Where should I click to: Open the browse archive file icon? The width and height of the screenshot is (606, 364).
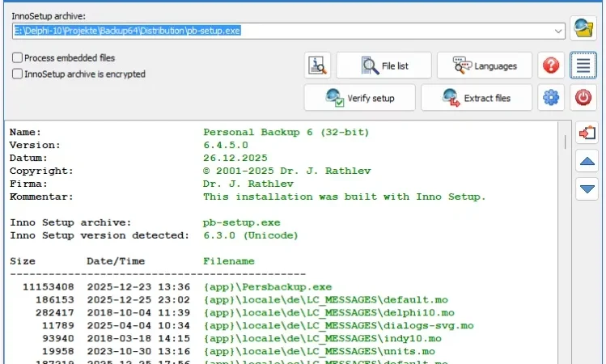583,28
